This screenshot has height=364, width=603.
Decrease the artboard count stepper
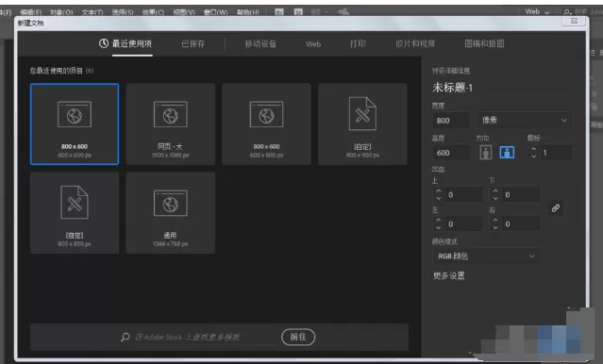tap(533, 156)
